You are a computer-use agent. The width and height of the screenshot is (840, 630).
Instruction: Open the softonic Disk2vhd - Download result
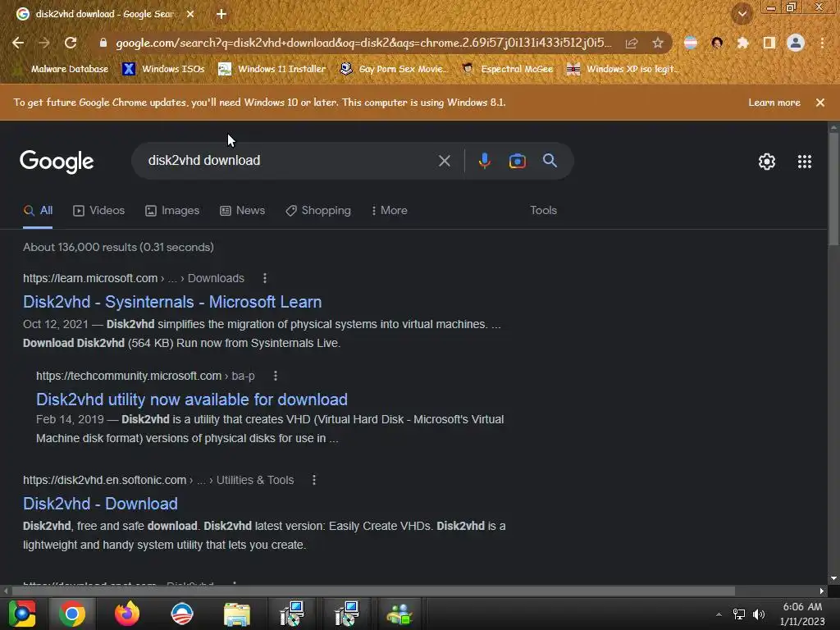click(x=100, y=504)
